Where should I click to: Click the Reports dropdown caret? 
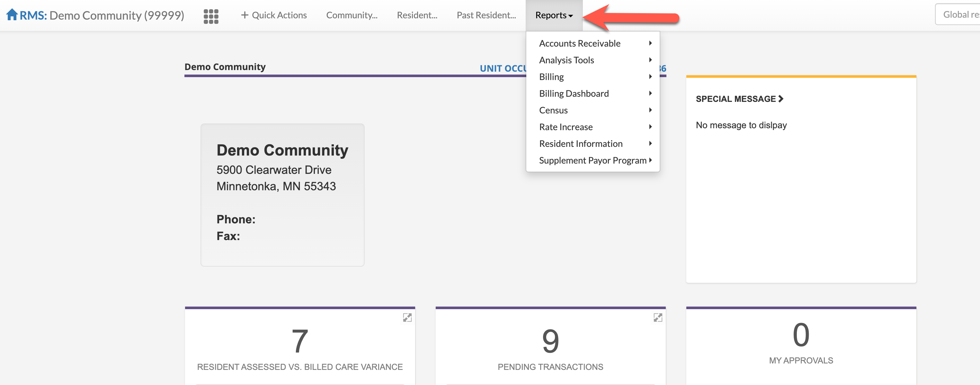click(x=571, y=16)
